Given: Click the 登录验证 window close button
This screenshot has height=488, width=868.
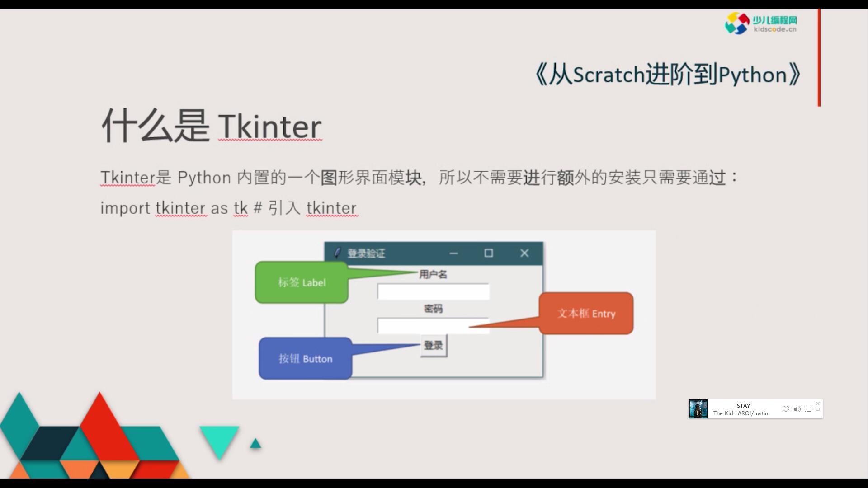Looking at the screenshot, I should pyautogui.click(x=524, y=253).
